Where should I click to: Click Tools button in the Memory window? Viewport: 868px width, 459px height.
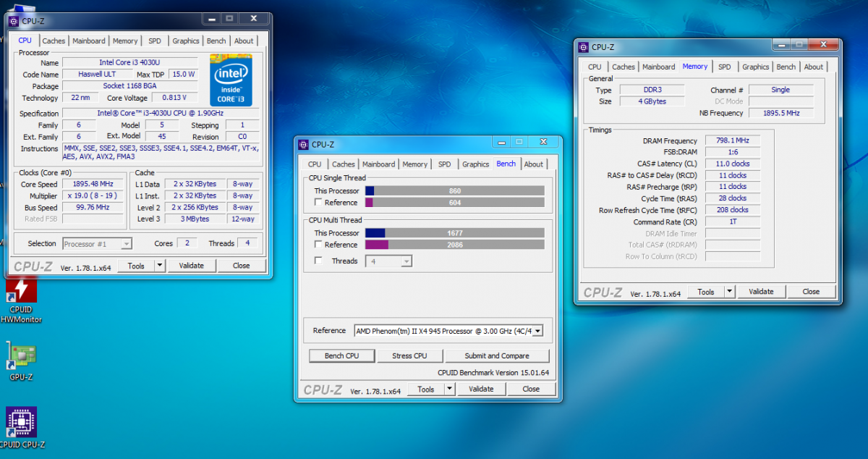click(x=706, y=292)
